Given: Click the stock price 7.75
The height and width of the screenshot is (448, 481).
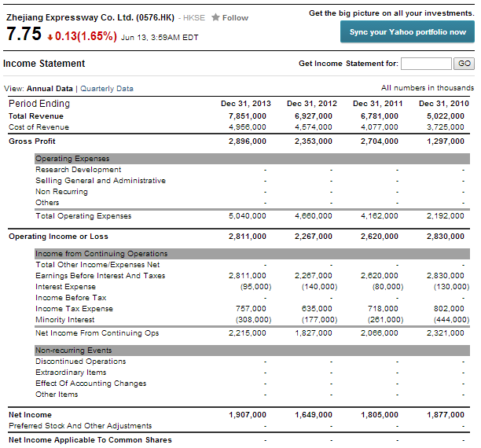Looking at the screenshot, I should [24, 34].
